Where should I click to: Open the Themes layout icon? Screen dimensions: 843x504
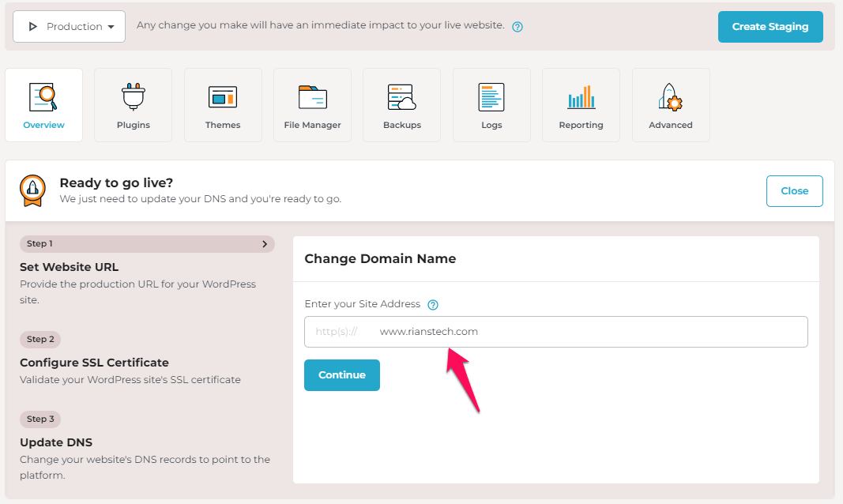pyautogui.click(x=223, y=97)
